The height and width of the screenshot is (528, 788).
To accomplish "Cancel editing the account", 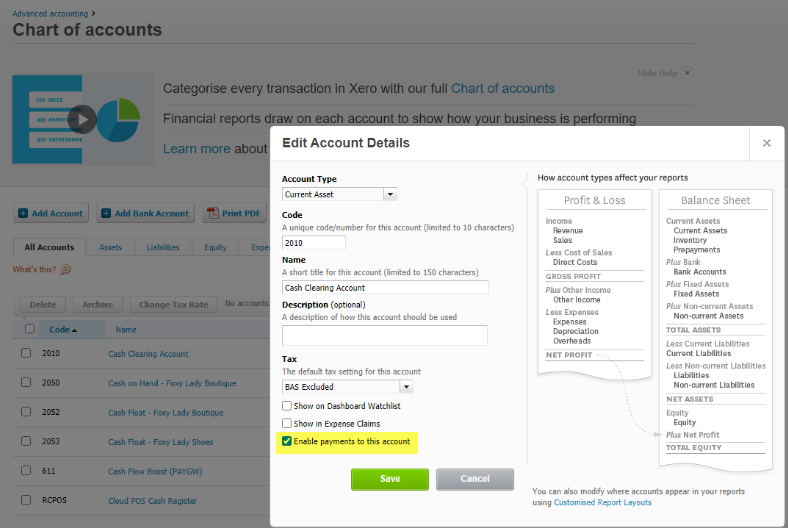I will [475, 479].
